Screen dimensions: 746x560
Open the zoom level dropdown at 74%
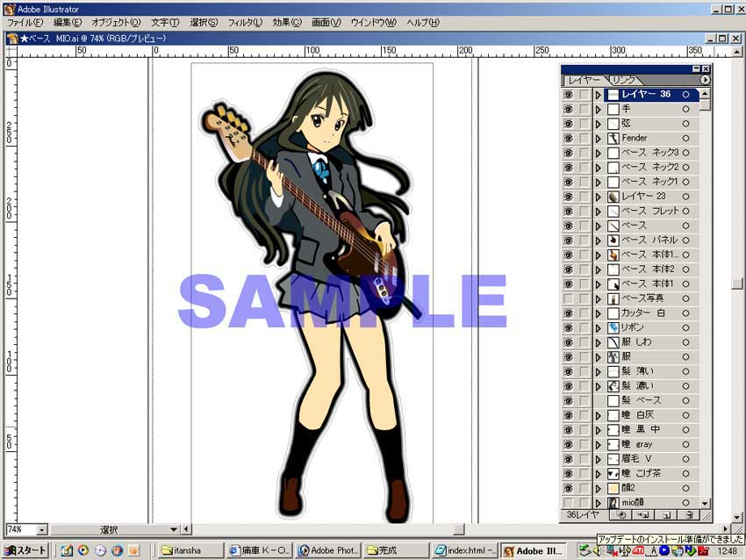(x=42, y=529)
